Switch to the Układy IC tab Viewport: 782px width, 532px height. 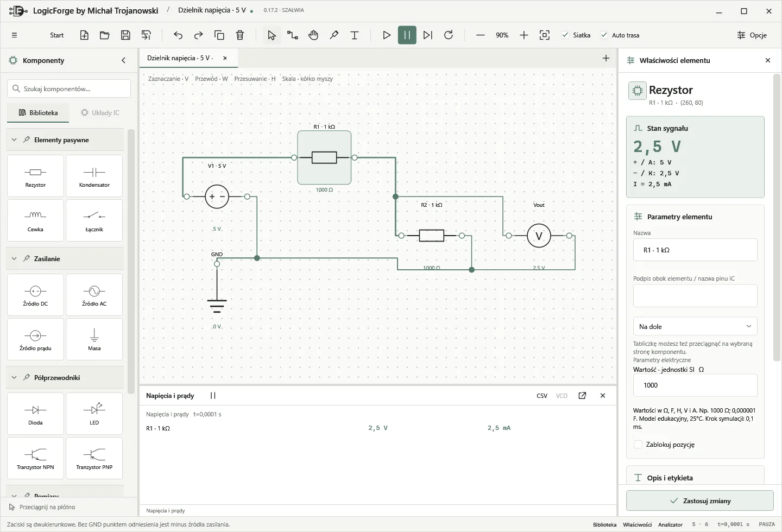pos(100,113)
